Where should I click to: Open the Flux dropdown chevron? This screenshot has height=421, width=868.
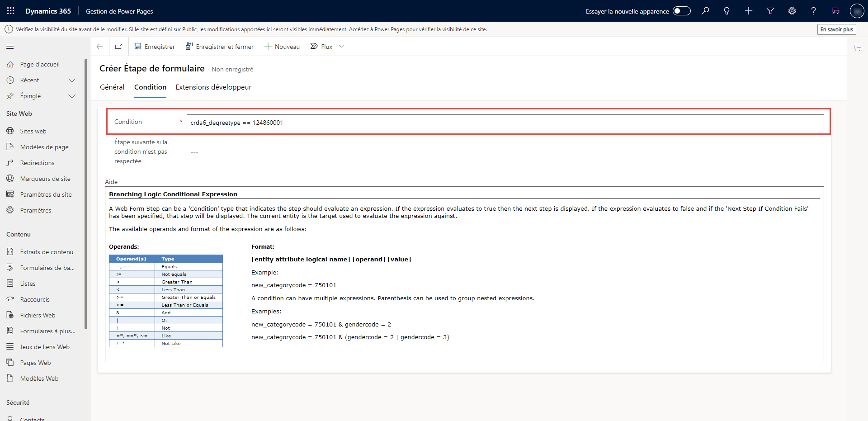pos(341,46)
